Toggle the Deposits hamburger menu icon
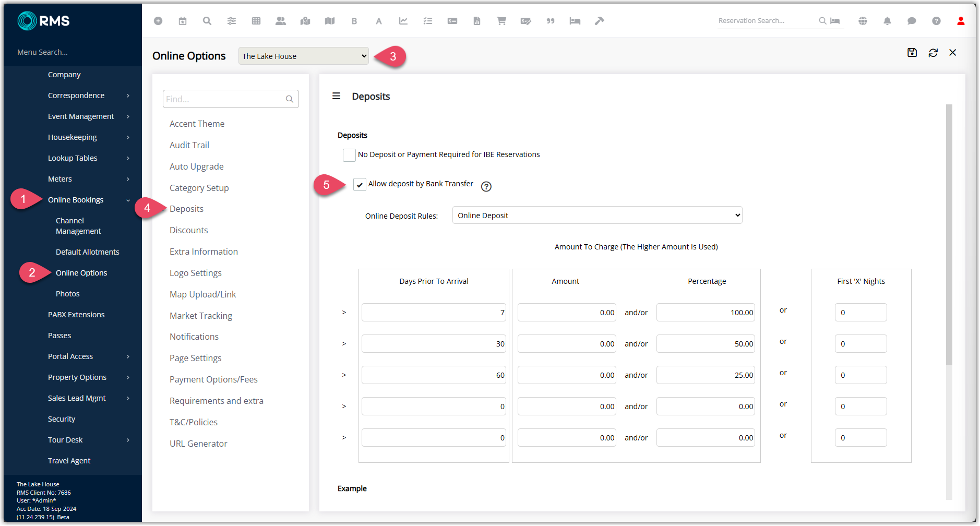 point(337,96)
